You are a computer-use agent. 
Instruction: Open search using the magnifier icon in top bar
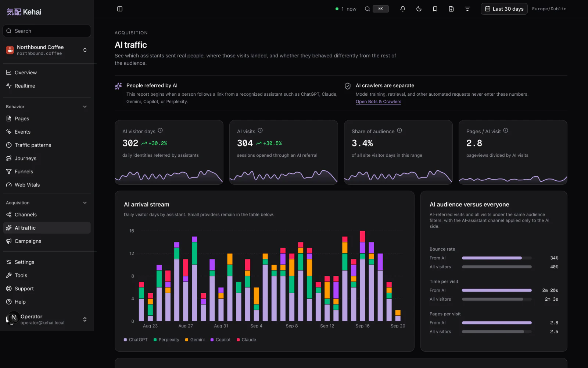[367, 9]
